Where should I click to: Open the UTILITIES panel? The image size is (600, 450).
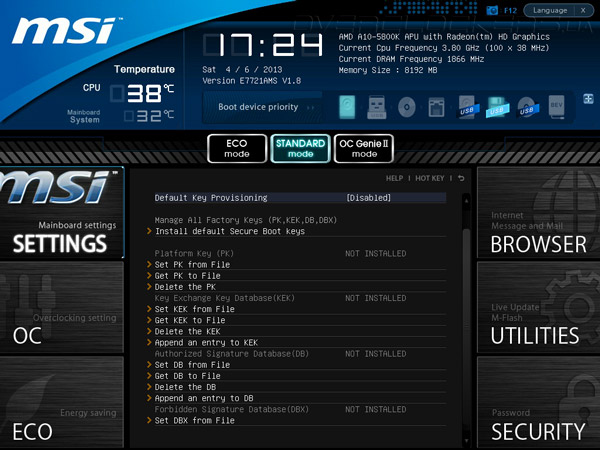(x=538, y=308)
